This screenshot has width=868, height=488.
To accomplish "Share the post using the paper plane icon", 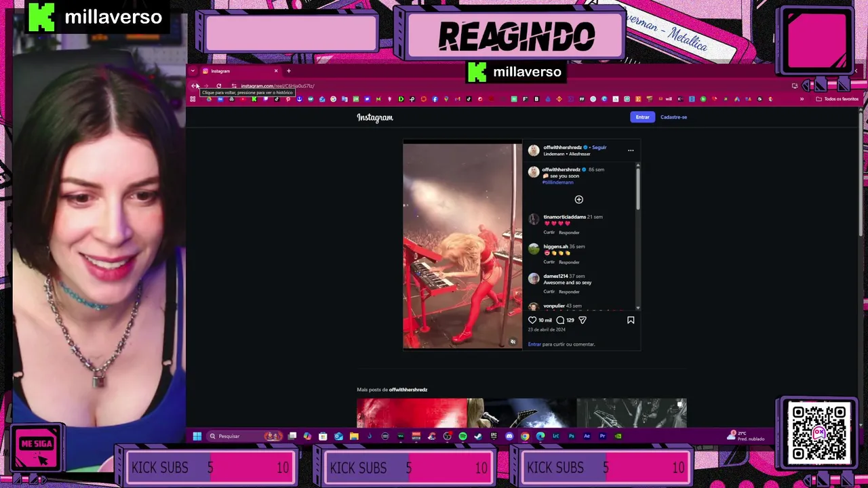I will [x=583, y=320].
